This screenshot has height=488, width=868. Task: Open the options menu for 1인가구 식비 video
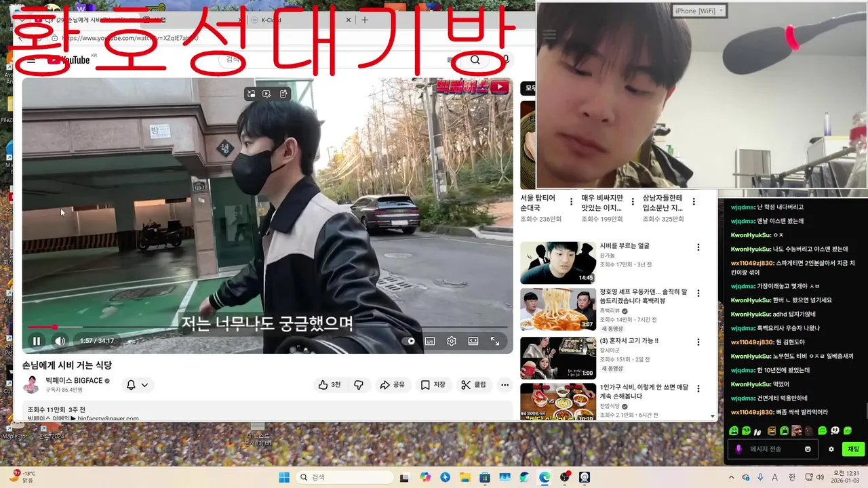698,389
